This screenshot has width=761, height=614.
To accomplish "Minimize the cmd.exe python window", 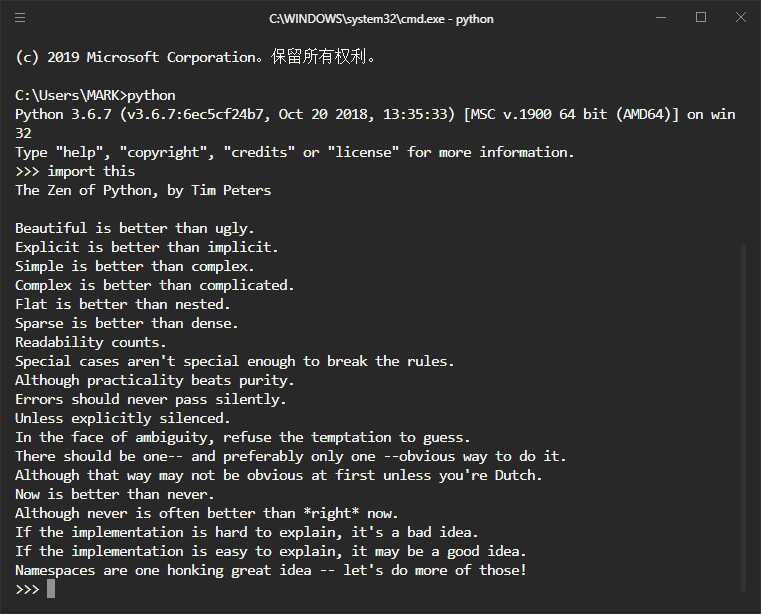I will tap(661, 18).
